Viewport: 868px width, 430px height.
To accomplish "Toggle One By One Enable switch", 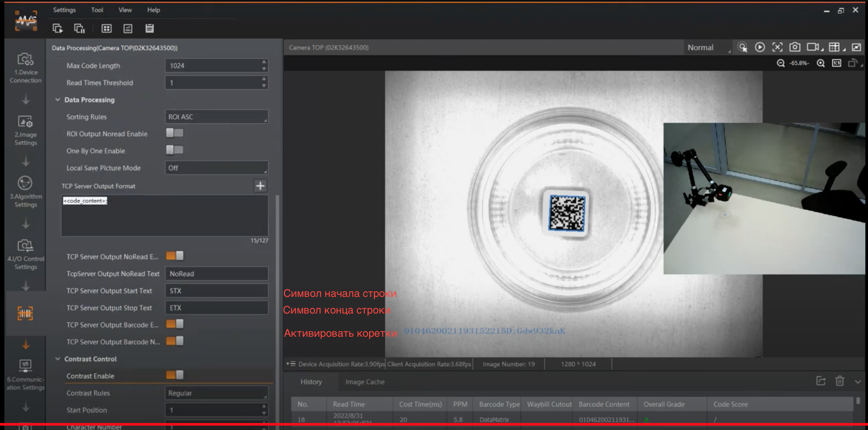I will (x=174, y=150).
